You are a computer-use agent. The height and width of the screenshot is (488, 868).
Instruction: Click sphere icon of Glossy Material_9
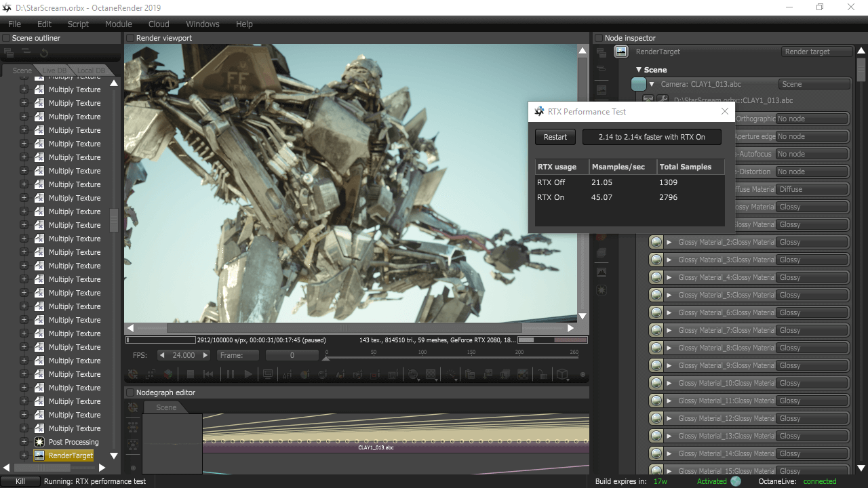coord(656,365)
